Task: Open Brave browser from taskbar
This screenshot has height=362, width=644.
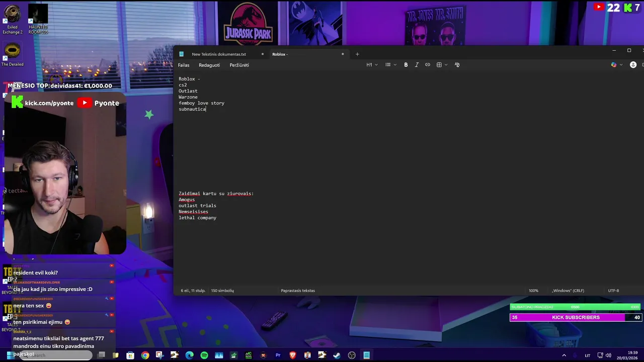Action: point(293,355)
